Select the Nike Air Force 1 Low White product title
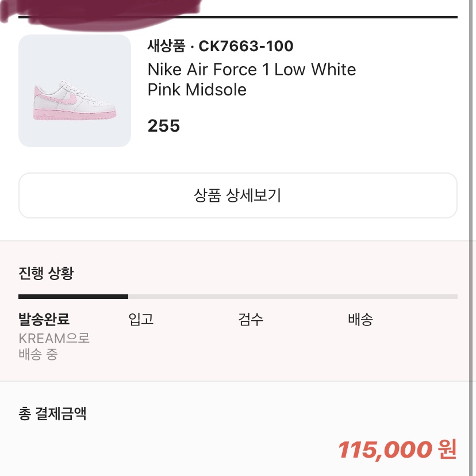This screenshot has height=476, width=476. point(252,70)
